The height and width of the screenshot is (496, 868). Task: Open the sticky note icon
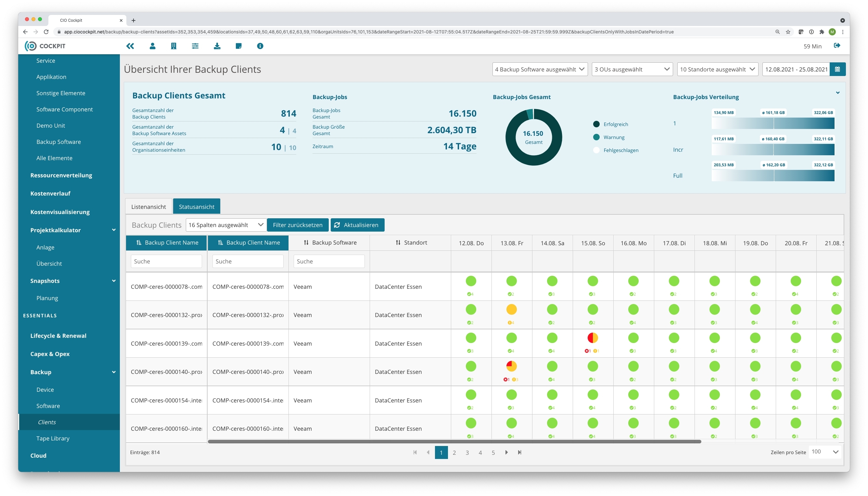[x=238, y=46]
